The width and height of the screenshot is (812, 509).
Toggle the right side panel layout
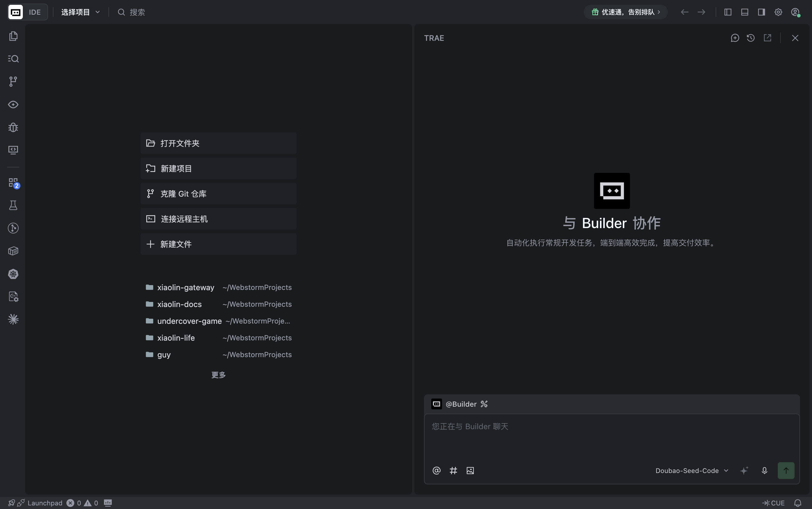(x=762, y=12)
